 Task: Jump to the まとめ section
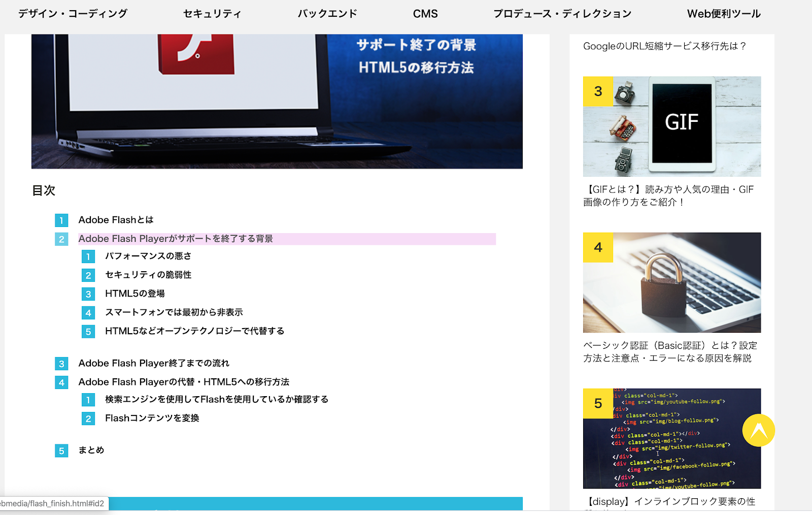(x=91, y=450)
